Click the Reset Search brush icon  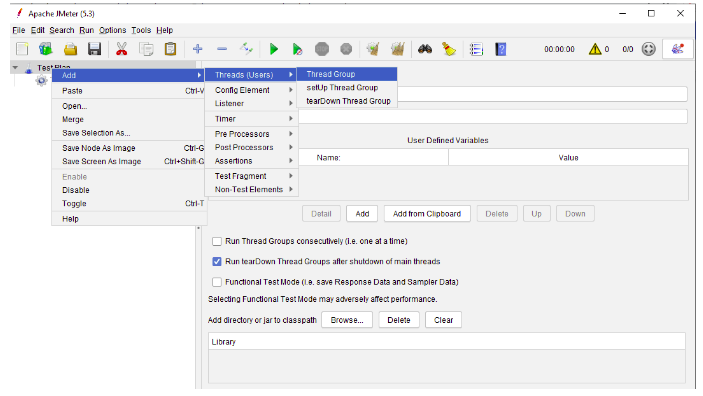coord(449,49)
